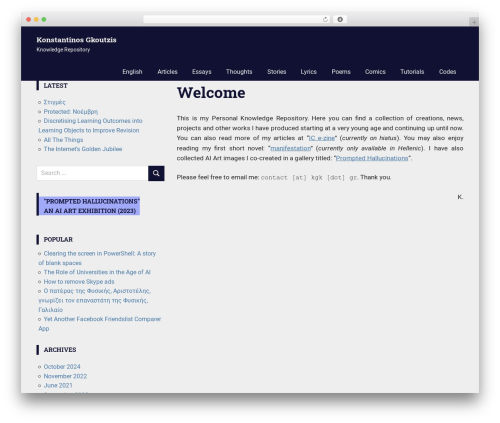Click the Knowledge Repository tagline
500x423 pixels.
pyautogui.click(x=63, y=50)
